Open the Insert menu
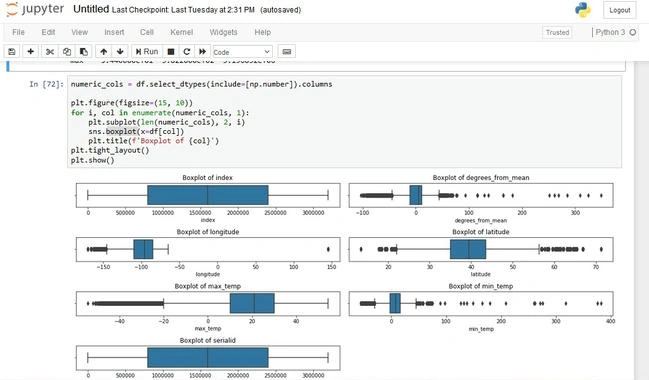 [114, 32]
